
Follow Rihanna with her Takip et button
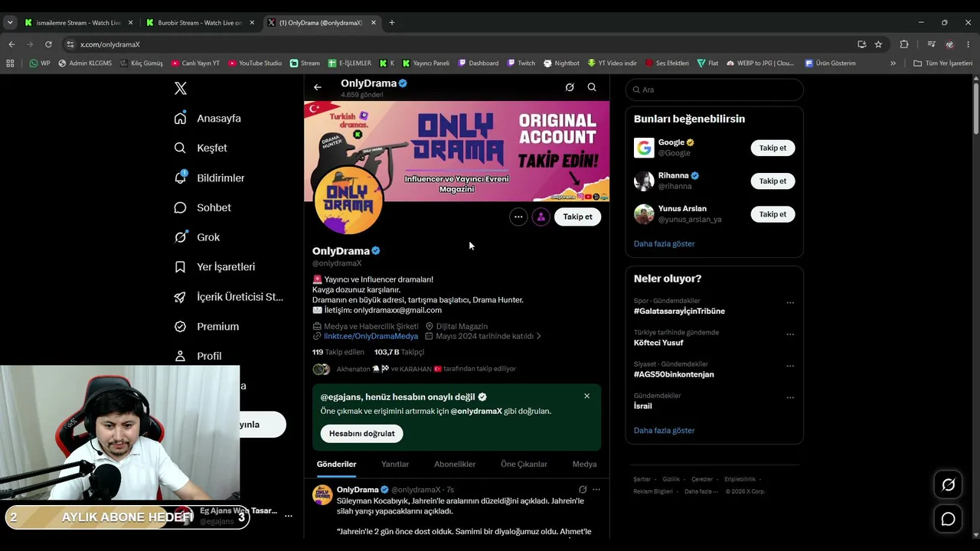[773, 181]
